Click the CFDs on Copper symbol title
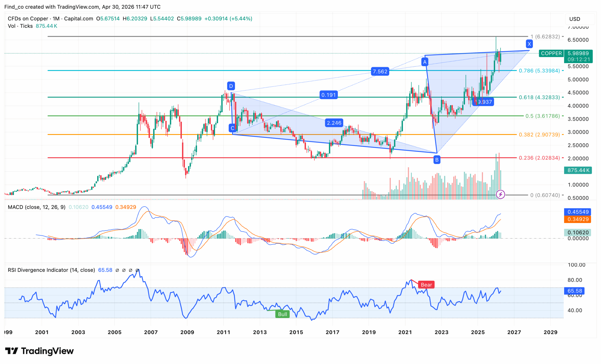The width and height of the screenshot is (601, 364). [50, 19]
